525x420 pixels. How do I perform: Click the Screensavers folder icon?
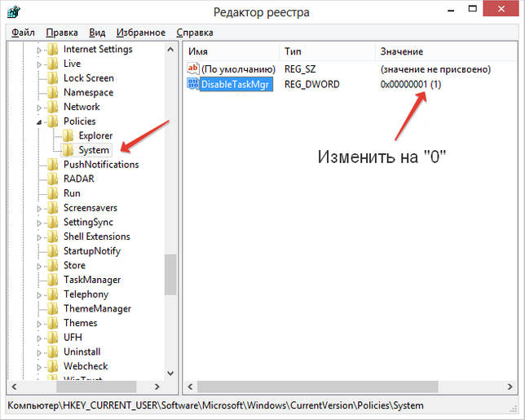[52, 208]
